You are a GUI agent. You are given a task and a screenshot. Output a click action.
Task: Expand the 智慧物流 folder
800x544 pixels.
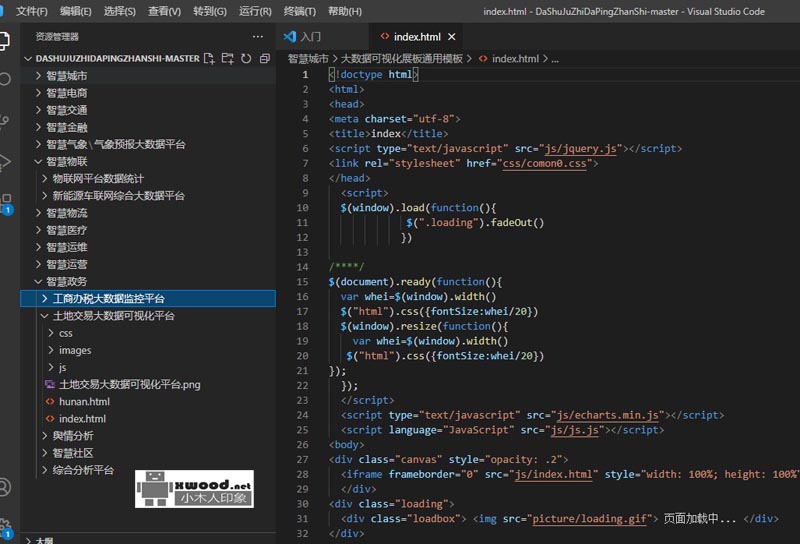point(148,213)
